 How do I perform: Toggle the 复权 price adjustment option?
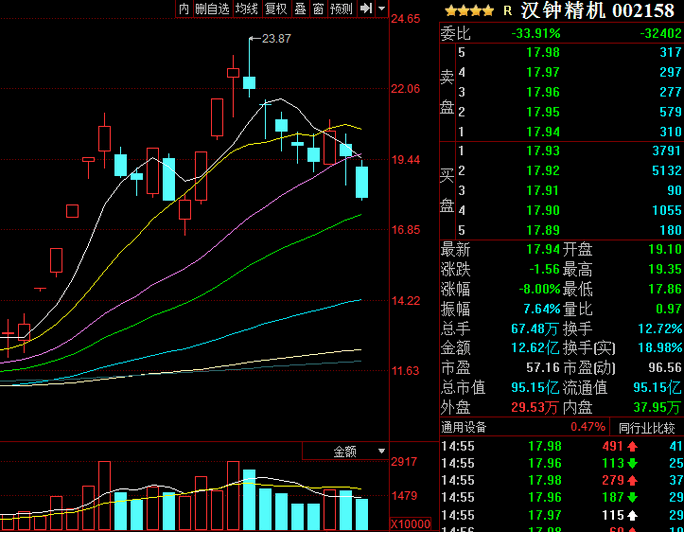pos(276,8)
